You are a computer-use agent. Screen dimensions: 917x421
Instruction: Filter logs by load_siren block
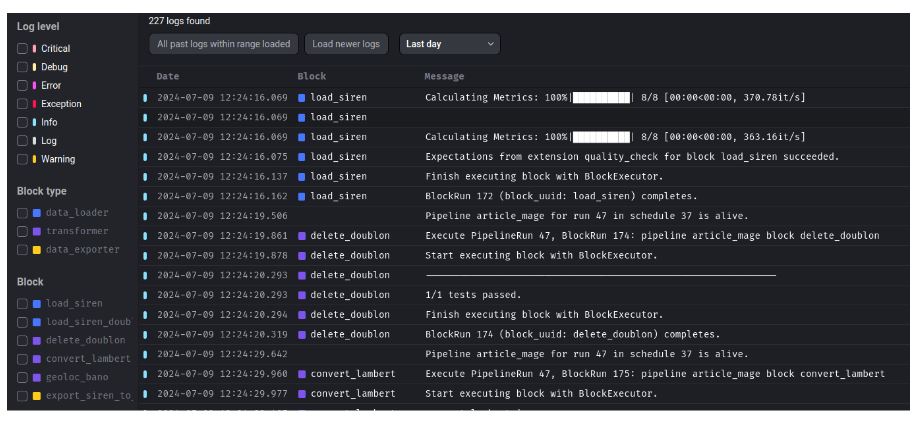click(x=23, y=303)
